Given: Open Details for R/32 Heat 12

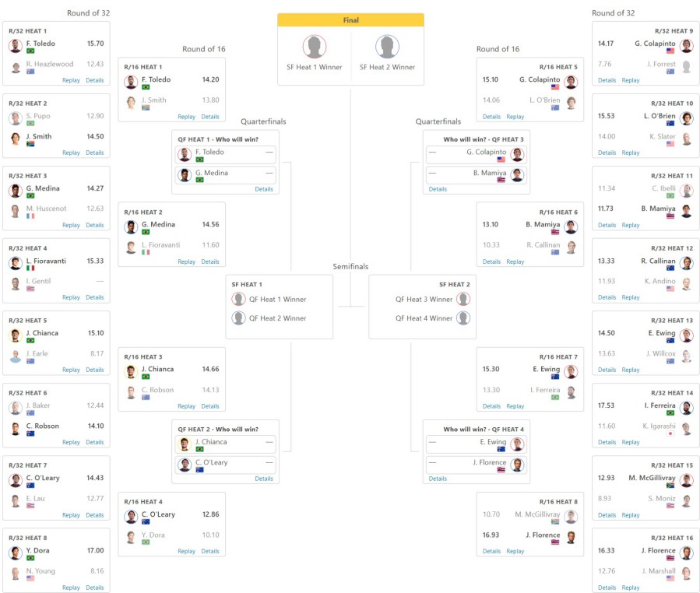Looking at the screenshot, I should pos(607,297).
